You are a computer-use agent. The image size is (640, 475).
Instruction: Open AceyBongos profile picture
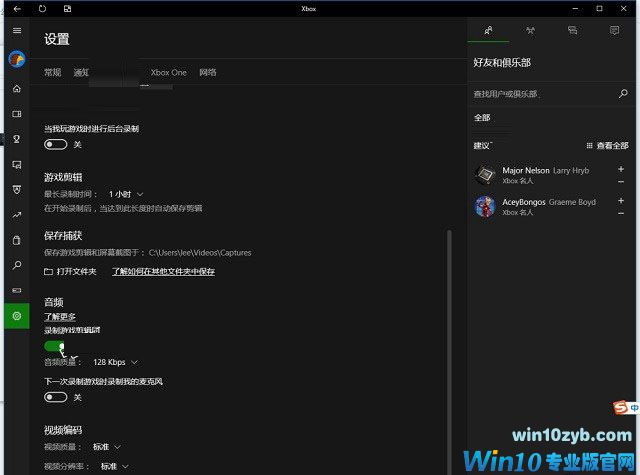point(485,206)
